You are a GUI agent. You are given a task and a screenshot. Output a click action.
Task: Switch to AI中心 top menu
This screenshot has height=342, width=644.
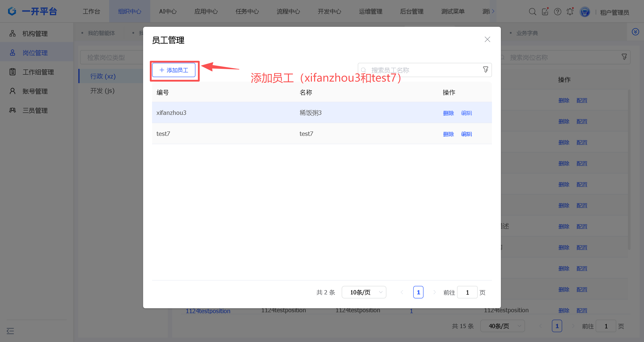point(168,11)
